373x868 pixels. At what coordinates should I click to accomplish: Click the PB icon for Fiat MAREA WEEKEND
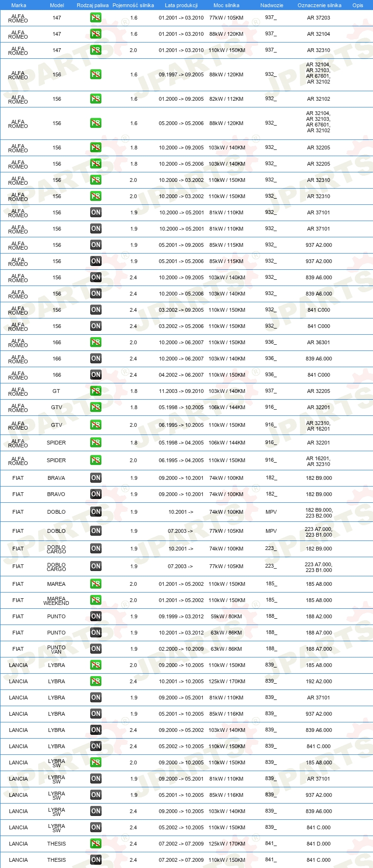coord(96,600)
